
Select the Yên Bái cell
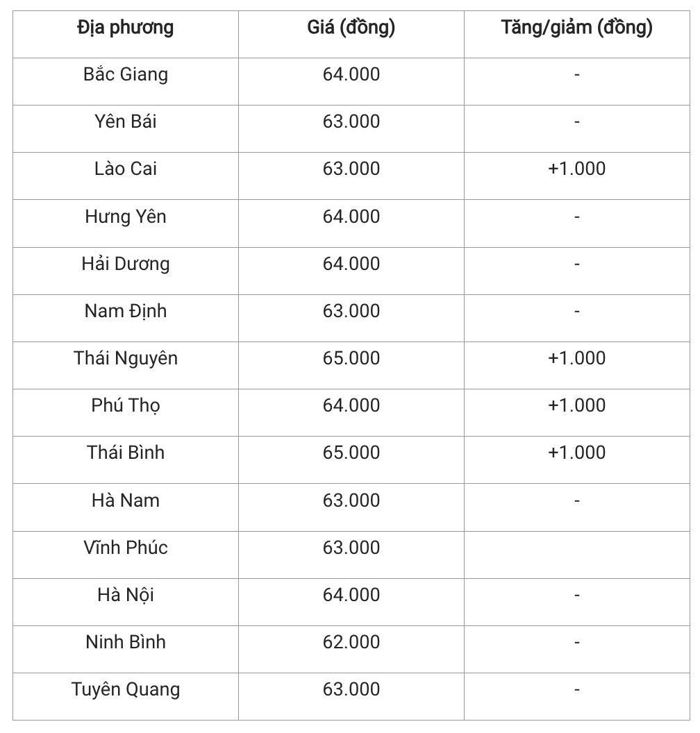point(126,121)
